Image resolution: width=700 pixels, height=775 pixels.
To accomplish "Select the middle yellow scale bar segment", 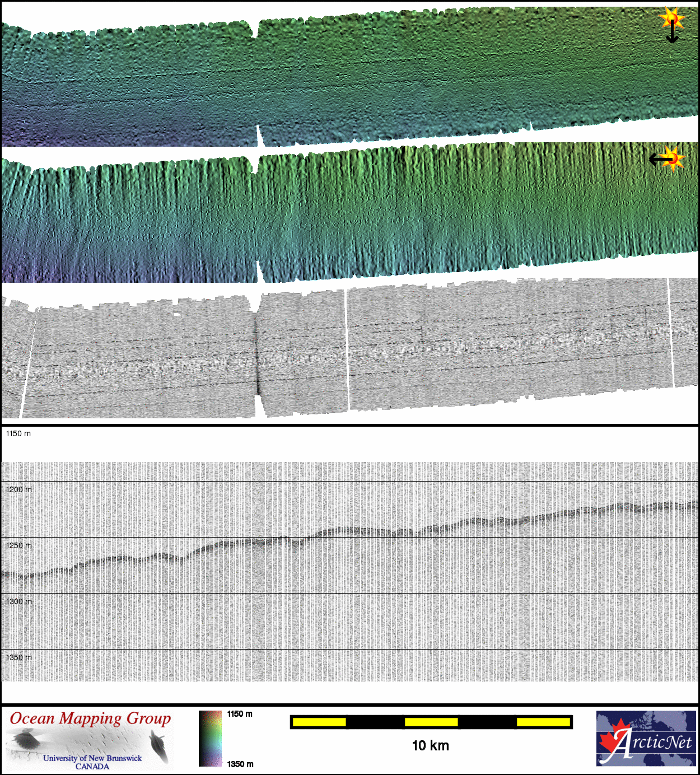I will [x=431, y=722].
